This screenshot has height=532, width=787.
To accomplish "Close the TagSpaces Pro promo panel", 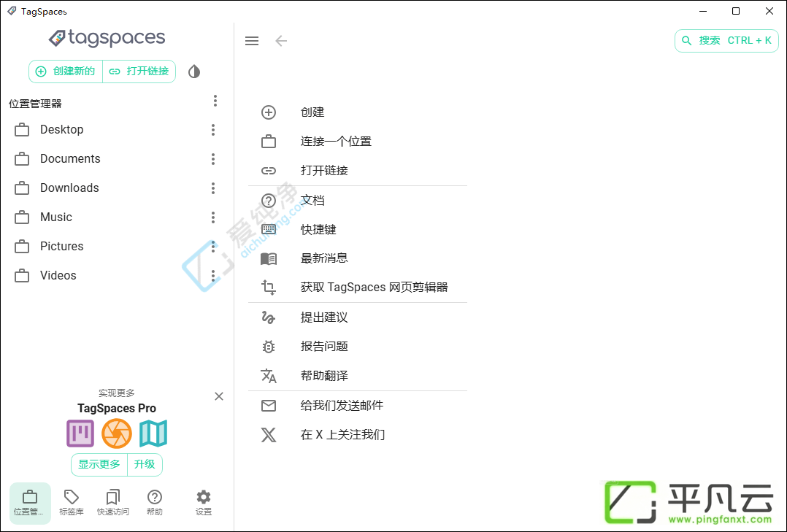I will (219, 396).
